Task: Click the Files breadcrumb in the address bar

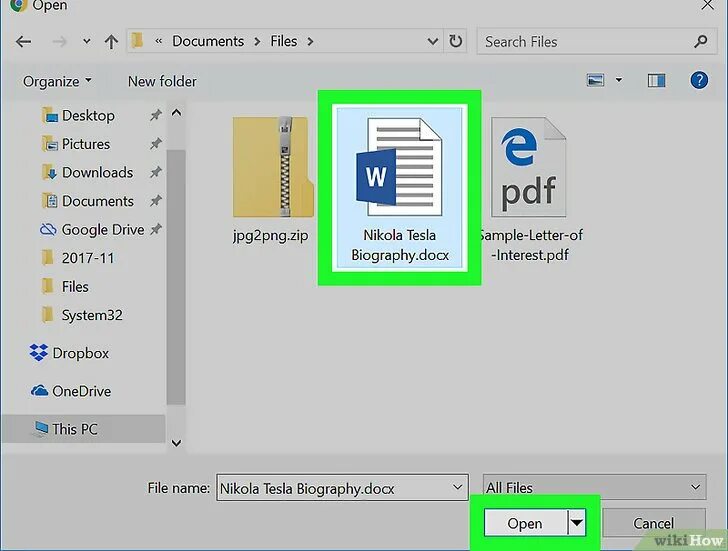Action: [x=284, y=41]
